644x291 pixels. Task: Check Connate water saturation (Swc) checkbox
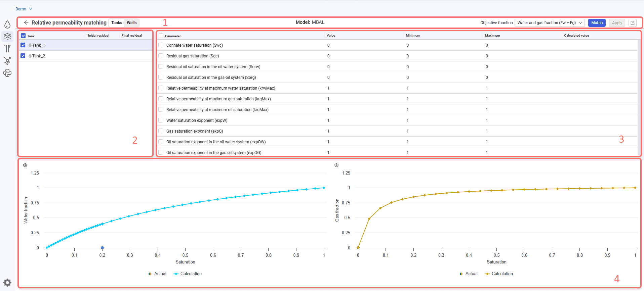coord(161,45)
